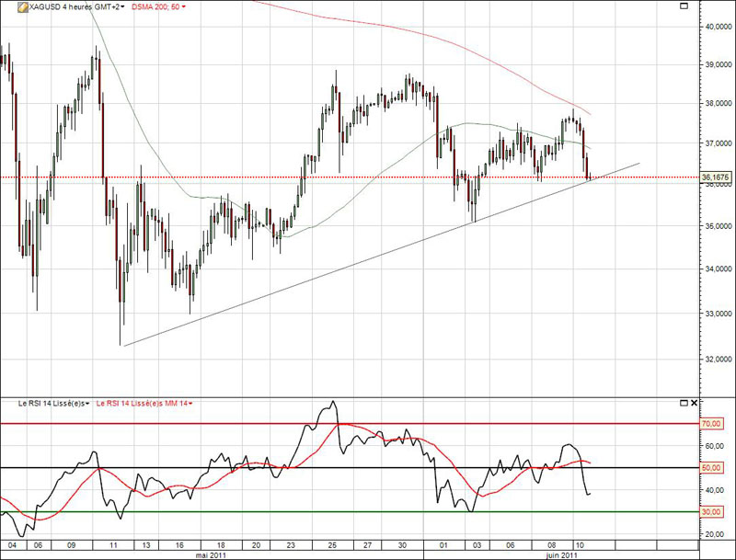The height and width of the screenshot is (560, 736).
Task: Close the RSI indicator panel
Action: click(x=694, y=403)
